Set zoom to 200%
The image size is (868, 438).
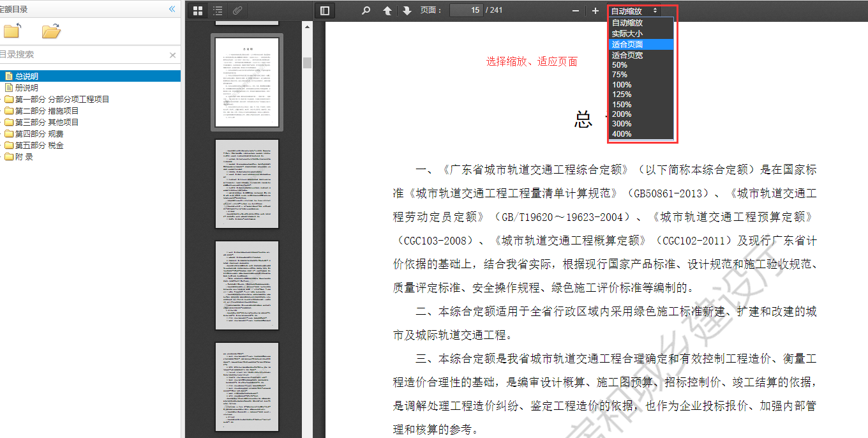coord(641,114)
